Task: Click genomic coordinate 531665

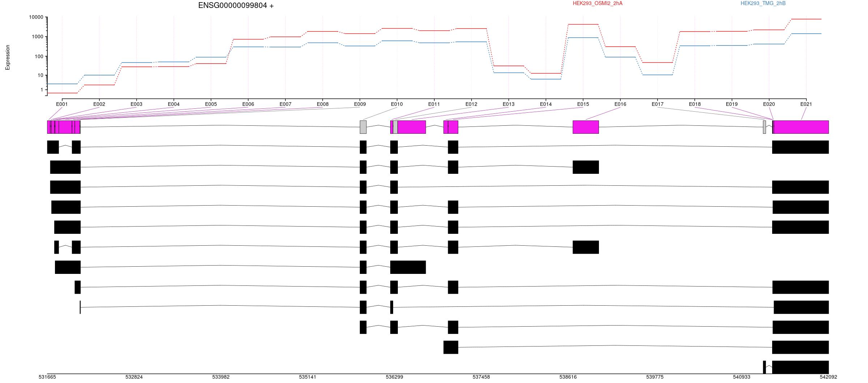Action: [x=47, y=377]
